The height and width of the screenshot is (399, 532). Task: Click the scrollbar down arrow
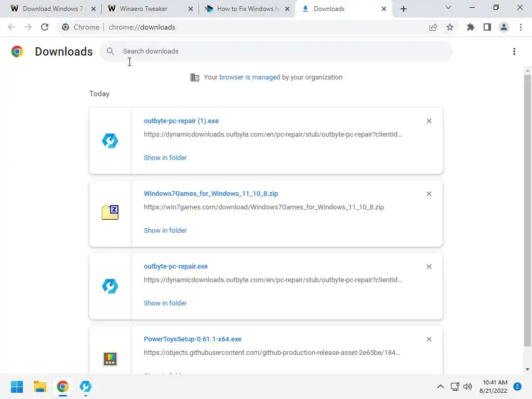point(527,369)
